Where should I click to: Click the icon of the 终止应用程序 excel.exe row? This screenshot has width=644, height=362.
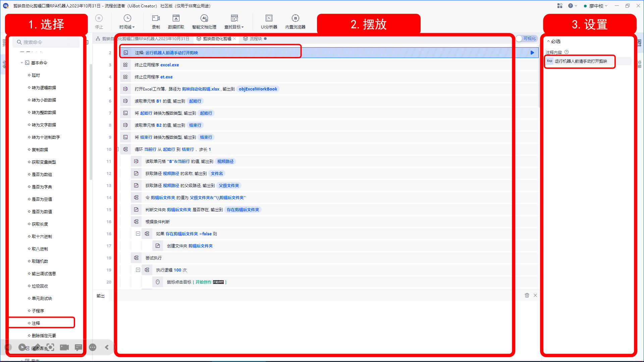pyautogui.click(x=125, y=65)
